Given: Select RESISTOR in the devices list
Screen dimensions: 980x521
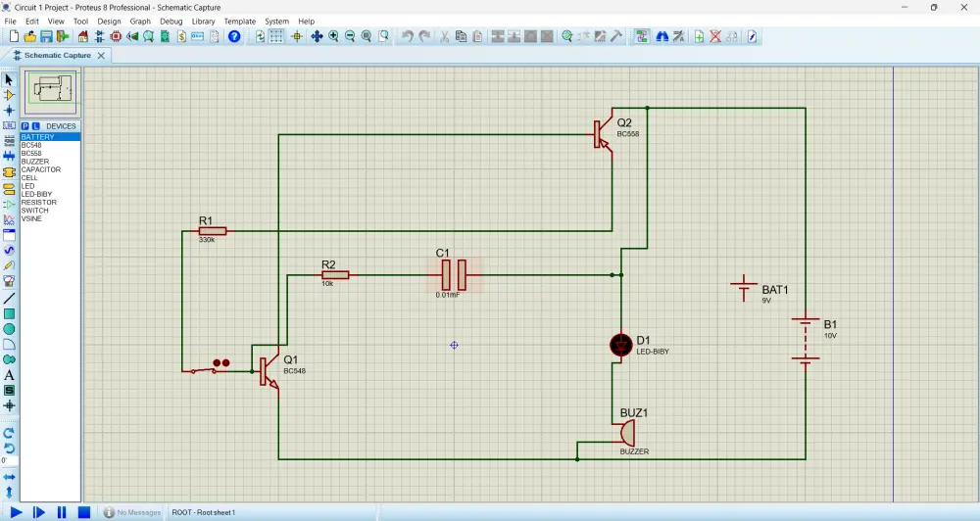Looking at the screenshot, I should click(x=50, y=203).
